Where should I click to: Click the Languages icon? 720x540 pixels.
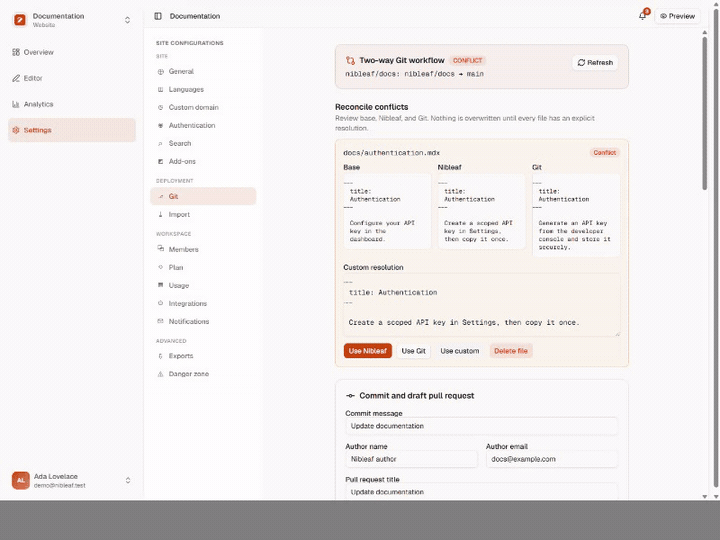point(160,90)
